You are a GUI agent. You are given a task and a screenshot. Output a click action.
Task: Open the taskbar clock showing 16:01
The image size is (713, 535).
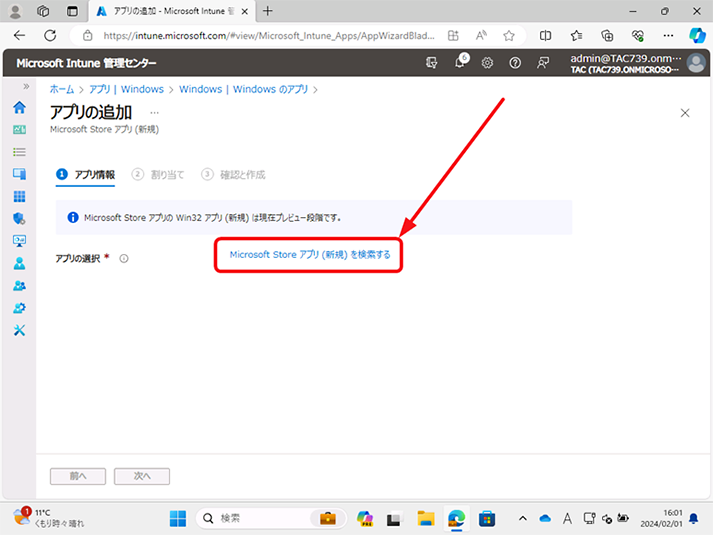pos(661,518)
